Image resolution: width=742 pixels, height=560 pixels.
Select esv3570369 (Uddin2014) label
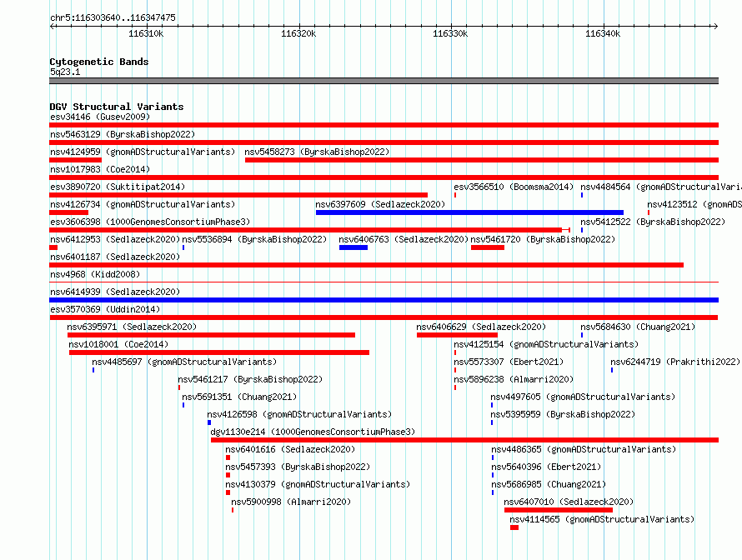(x=105, y=309)
